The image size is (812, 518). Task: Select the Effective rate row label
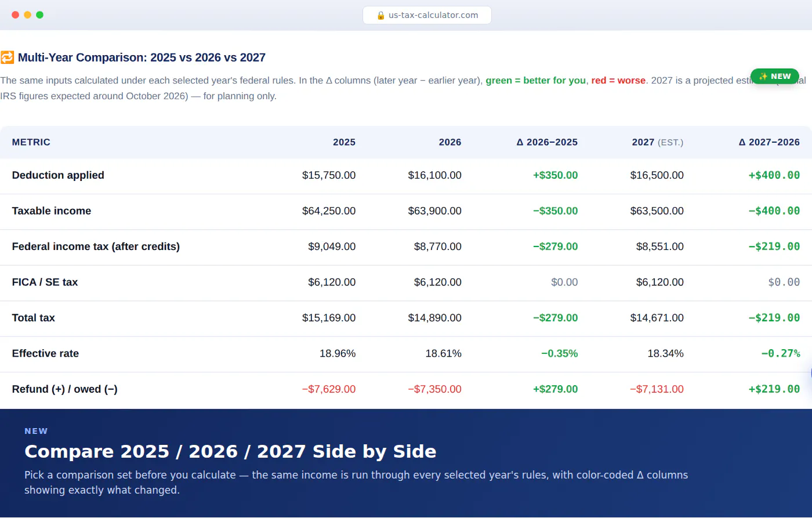(x=45, y=353)
